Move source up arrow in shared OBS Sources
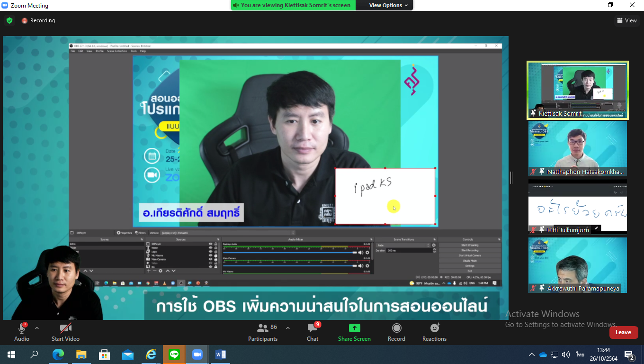This screenshot has width=644, height=364. (x=168, y=271)
